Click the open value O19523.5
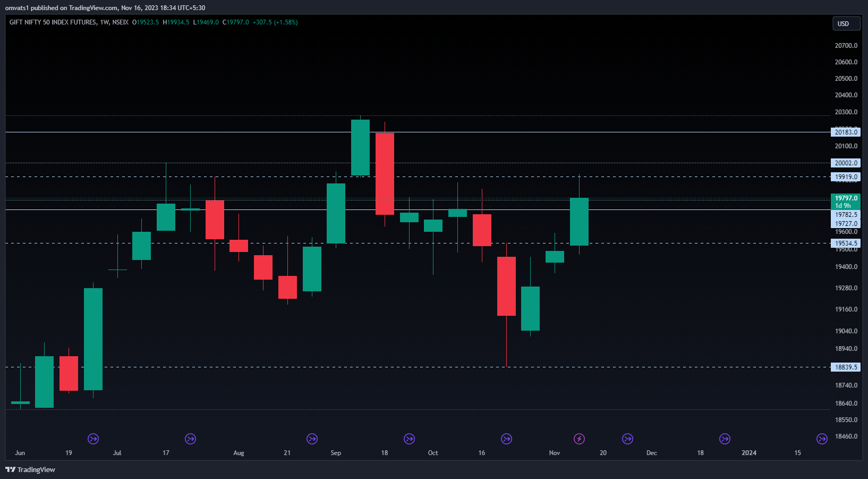This screenshot has width=868, height=479. tap(146, 22)
